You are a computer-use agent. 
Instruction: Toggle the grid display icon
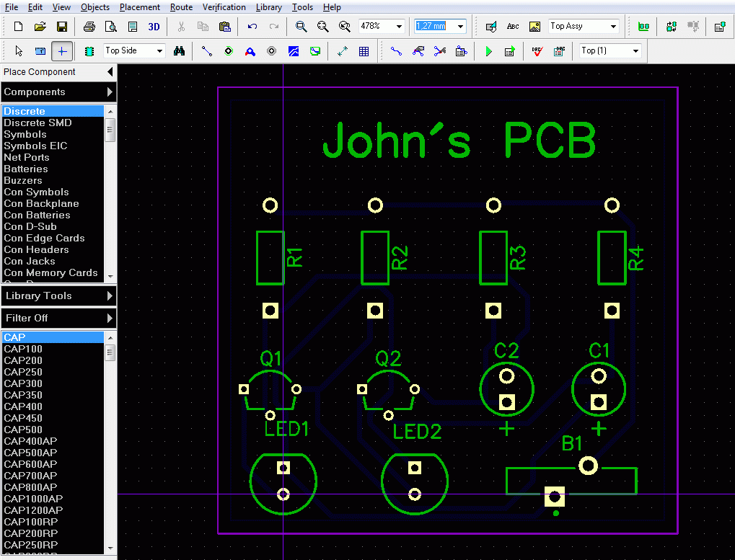(364, 51)
